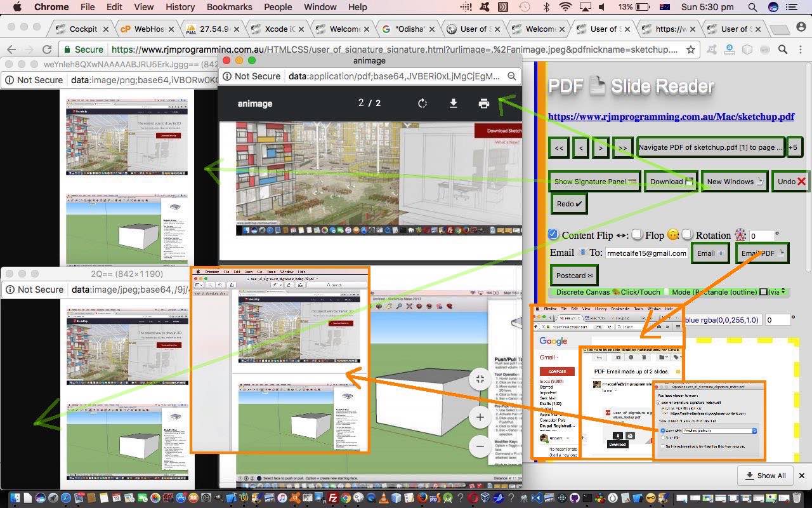Open the People menu
812x508 pixels.
tap(278, 7)
